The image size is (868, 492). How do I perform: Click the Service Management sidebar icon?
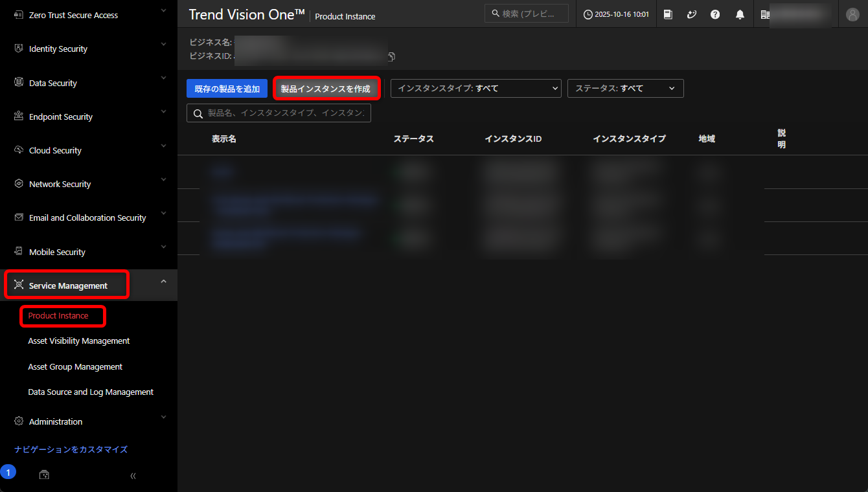tap(18, 285)
